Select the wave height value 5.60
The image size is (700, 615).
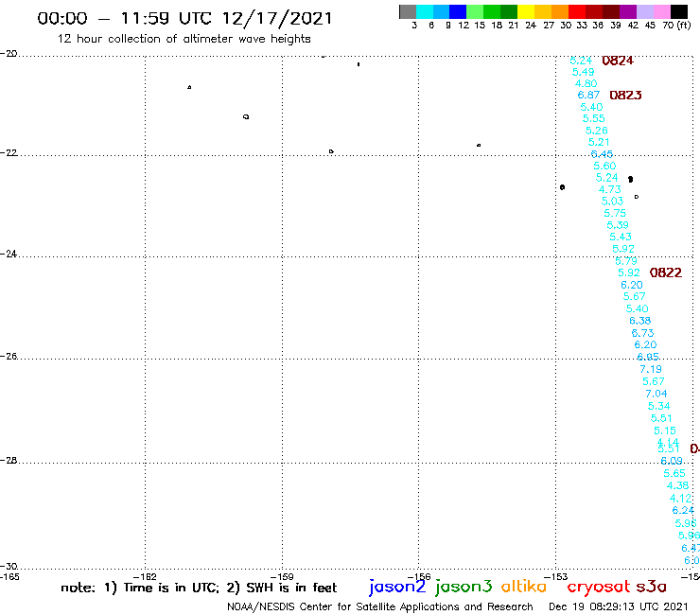pyautogui.click(x=604, y=166)
